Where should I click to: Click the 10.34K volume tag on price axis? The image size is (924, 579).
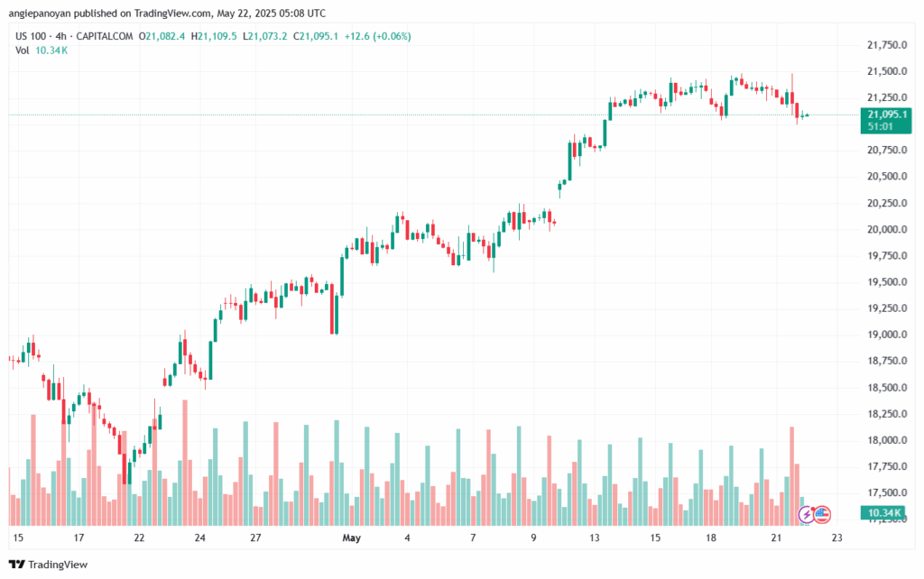click(885, 513)
